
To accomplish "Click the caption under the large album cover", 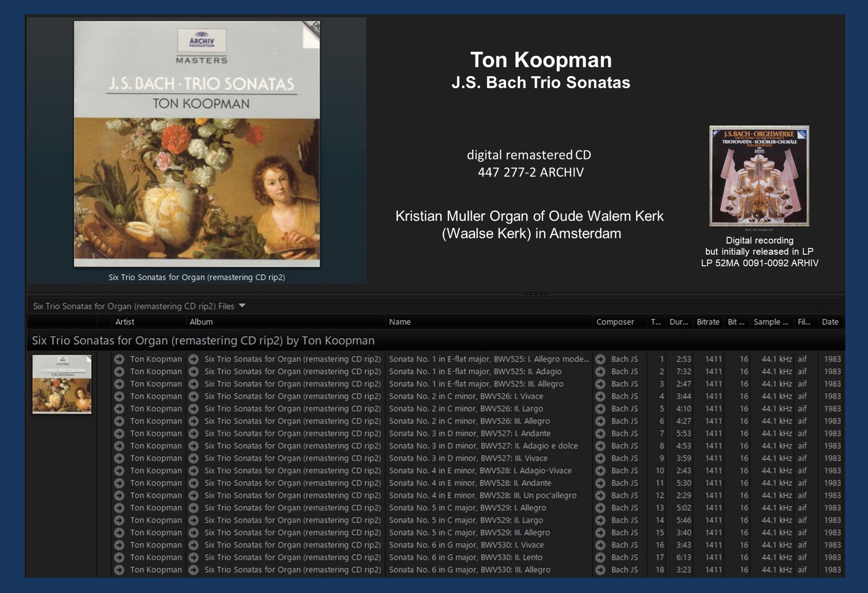I will coord(197,277).
